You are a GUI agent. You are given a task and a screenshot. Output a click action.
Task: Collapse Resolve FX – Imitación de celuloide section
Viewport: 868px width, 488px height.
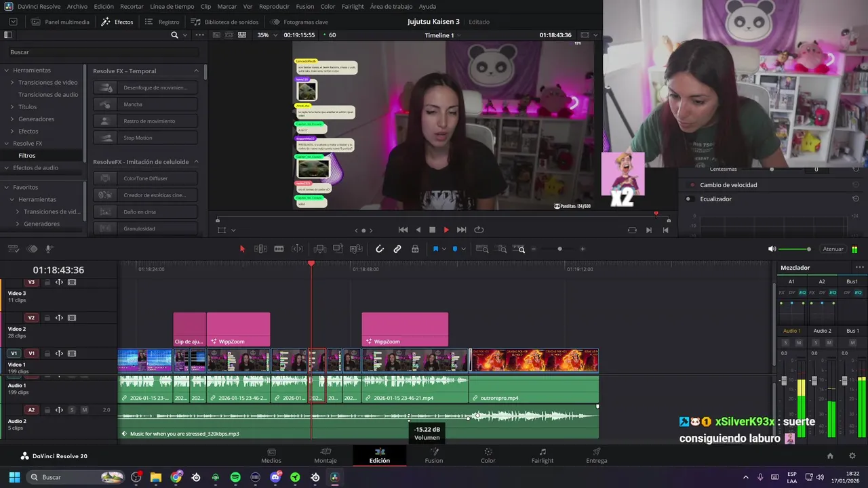[x=197, y=162]
